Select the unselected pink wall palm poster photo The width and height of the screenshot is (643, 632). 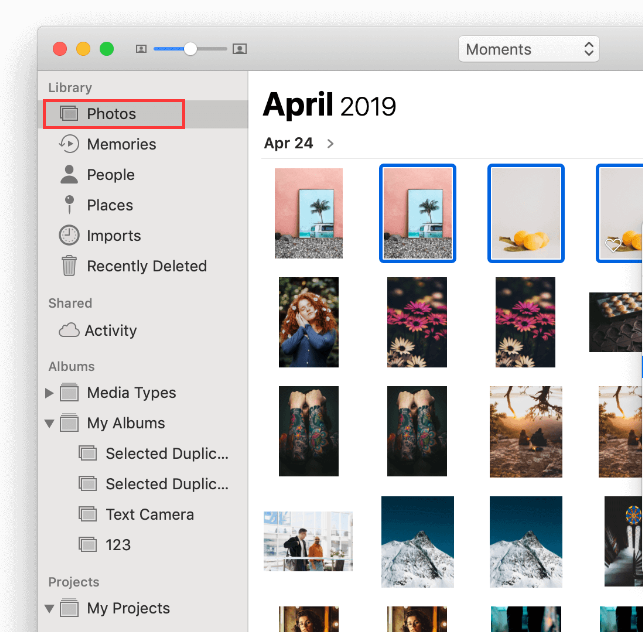pos(309,213)
